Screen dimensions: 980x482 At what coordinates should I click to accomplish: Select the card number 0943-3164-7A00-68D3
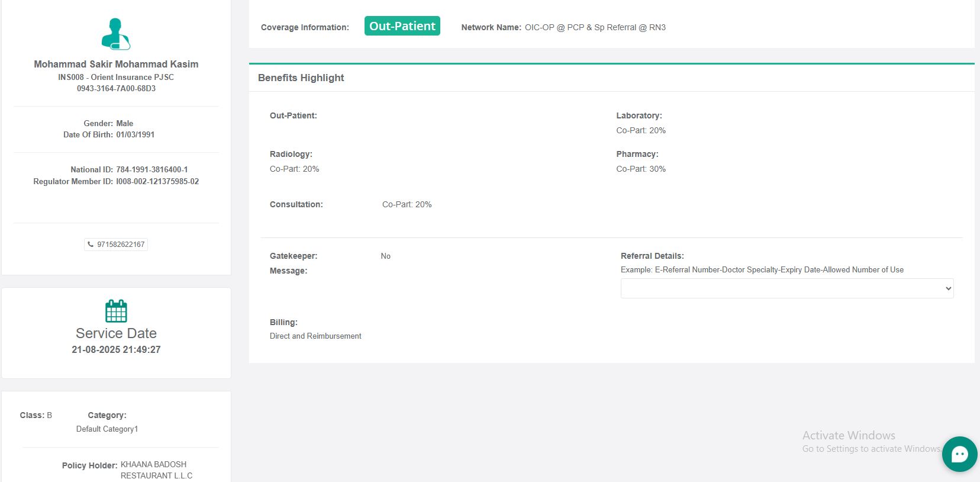[x=116, y=88]
